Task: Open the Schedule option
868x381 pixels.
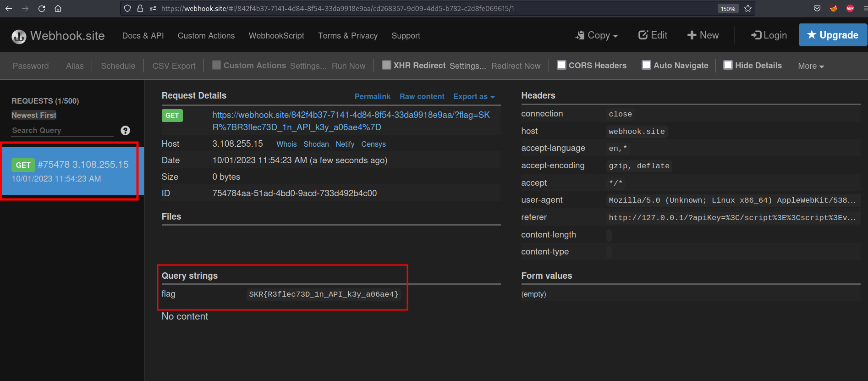Action: (118, 66)
